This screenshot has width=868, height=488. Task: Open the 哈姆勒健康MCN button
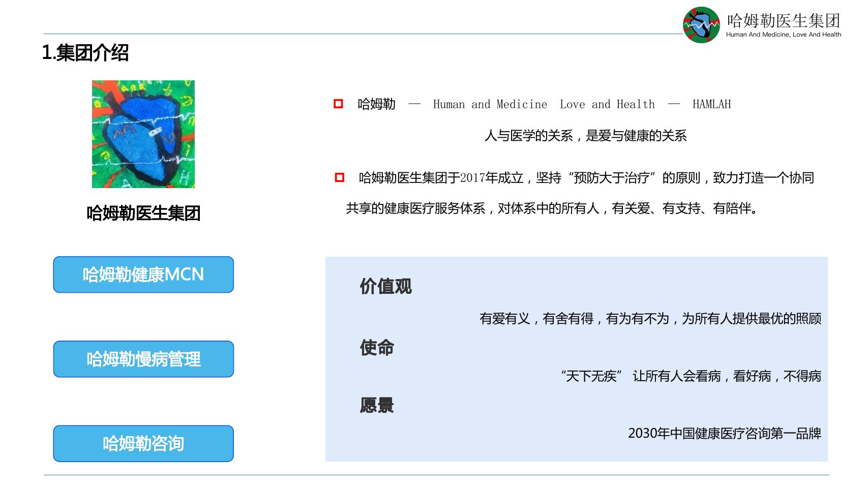pos(143,274)
